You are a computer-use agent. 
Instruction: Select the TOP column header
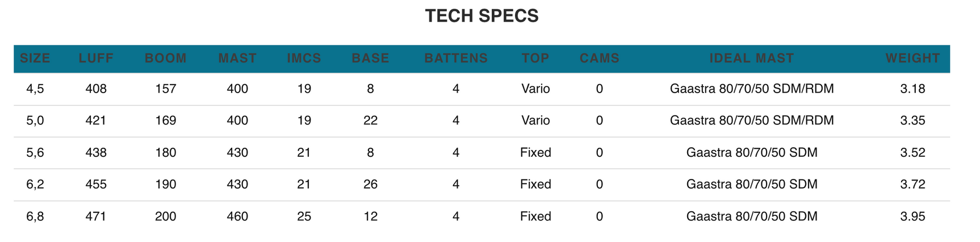coord(535,59)
